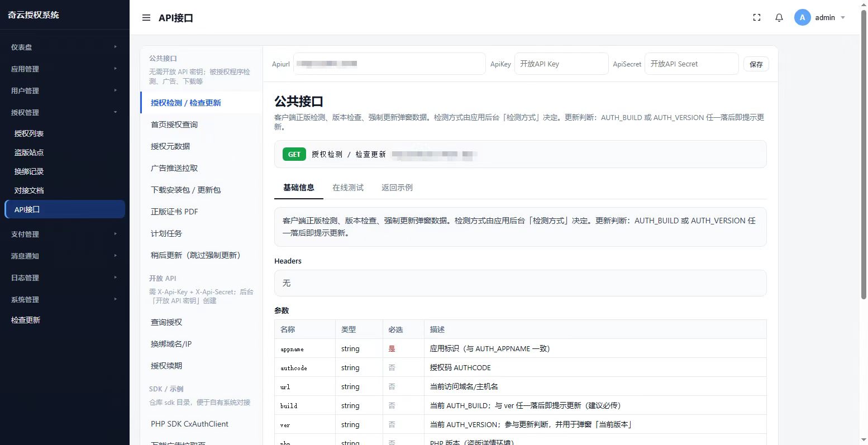The height and width of the screenshot is (445, 868).
Task: Toggle the hamburger sidebar menu icon
Action: (x=146, y=18)
